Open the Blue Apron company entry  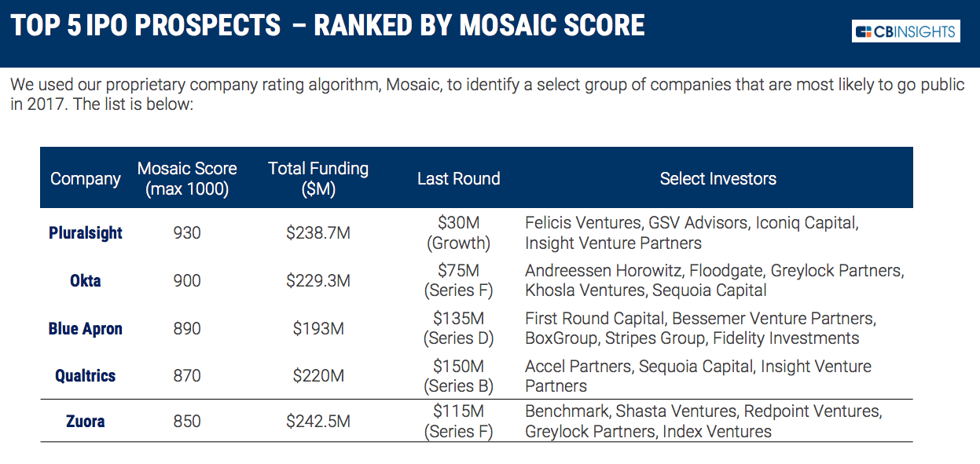tap(85, 328)
